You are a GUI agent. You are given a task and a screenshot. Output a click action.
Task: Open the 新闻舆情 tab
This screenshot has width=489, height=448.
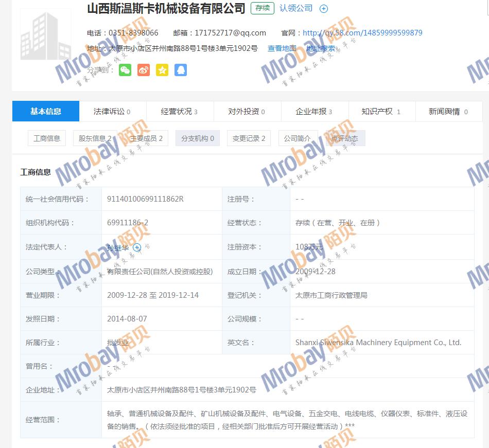(448, 112)
